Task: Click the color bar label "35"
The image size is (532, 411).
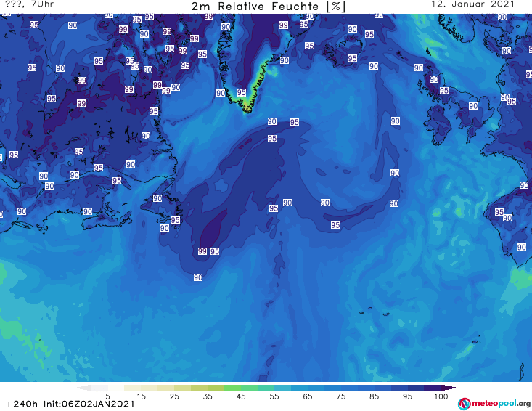Action: 208,396
